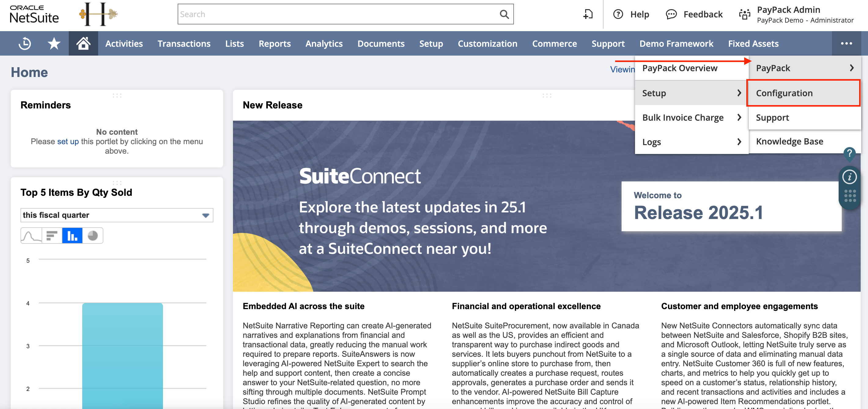868x409 pixels.
Task: Switch chart to line graph view
Action: pos(31,235)
